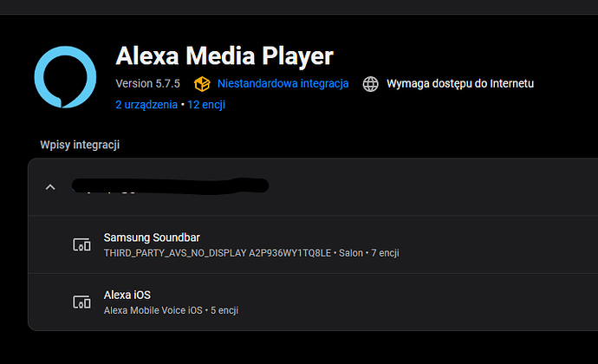Click the Samsung Soundbar device icon
Screen dimensions: 598x364
pyautogui.click(x=81, y=244)
